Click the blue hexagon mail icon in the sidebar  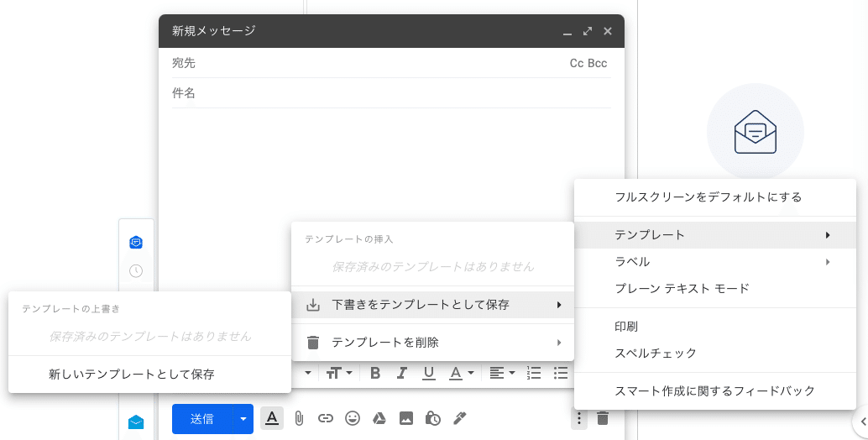click(x=136, y=243)
